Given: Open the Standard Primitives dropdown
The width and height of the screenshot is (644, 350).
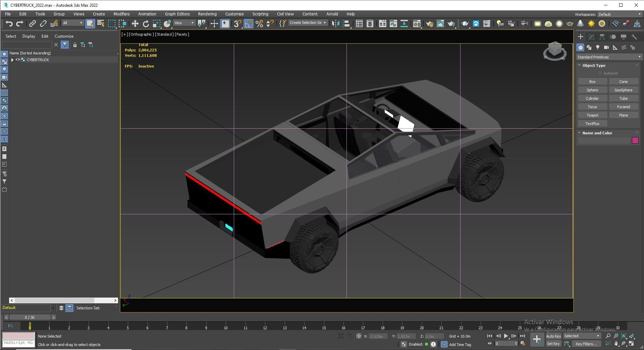Looking at the screenshot, I should (x=608, y=57).
